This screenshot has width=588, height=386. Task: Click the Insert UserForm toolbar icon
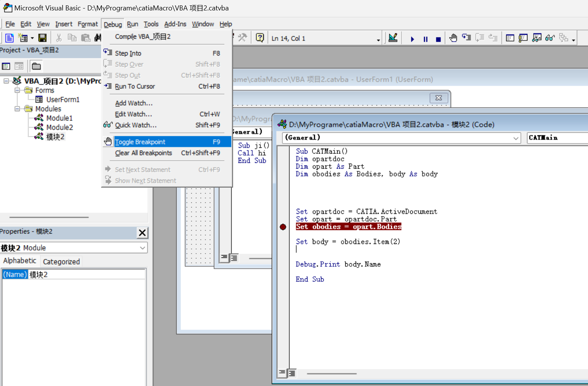point(23,38)
